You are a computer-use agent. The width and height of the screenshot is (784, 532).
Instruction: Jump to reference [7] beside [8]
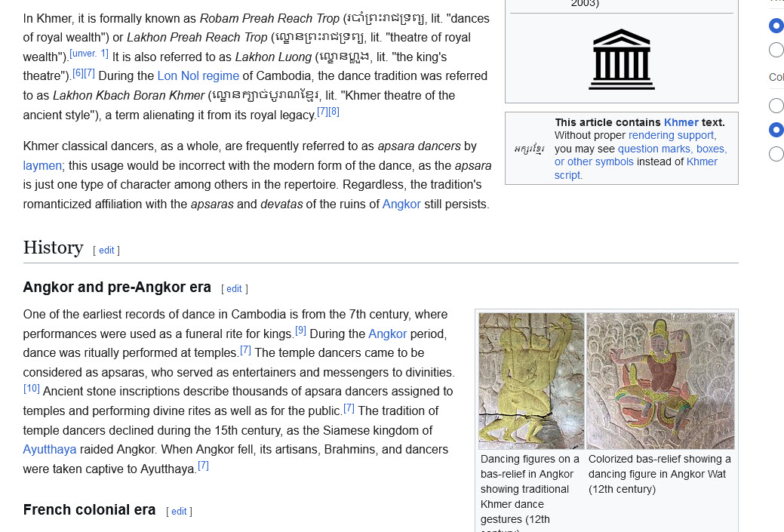point(322,112)
